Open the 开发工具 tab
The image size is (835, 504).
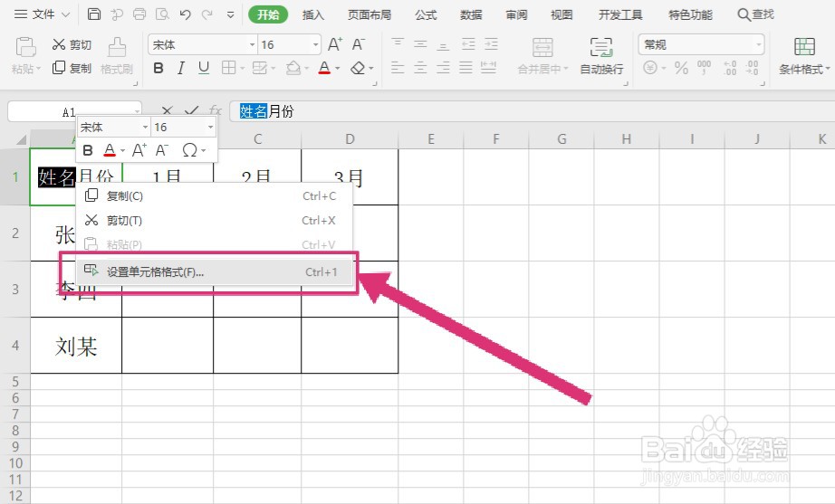[x=620, y=14]
